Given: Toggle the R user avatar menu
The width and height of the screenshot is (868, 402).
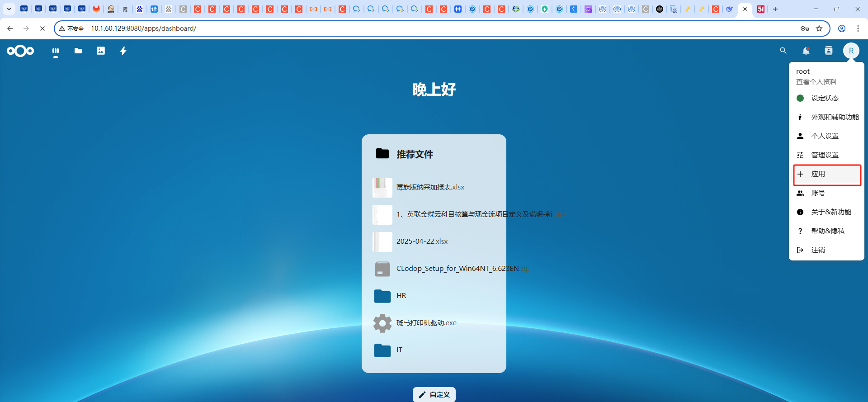Looking at the screenshot, I should point(851,51).
